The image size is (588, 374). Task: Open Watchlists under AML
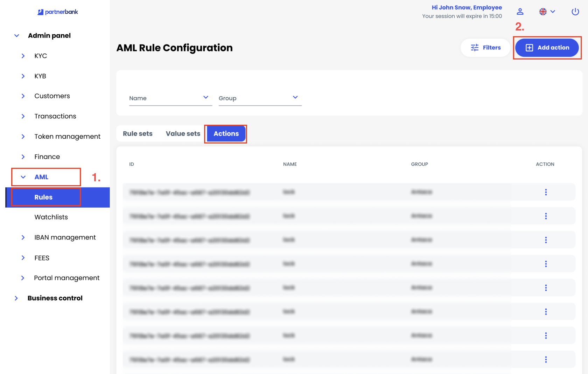click(x=51, y=217)
